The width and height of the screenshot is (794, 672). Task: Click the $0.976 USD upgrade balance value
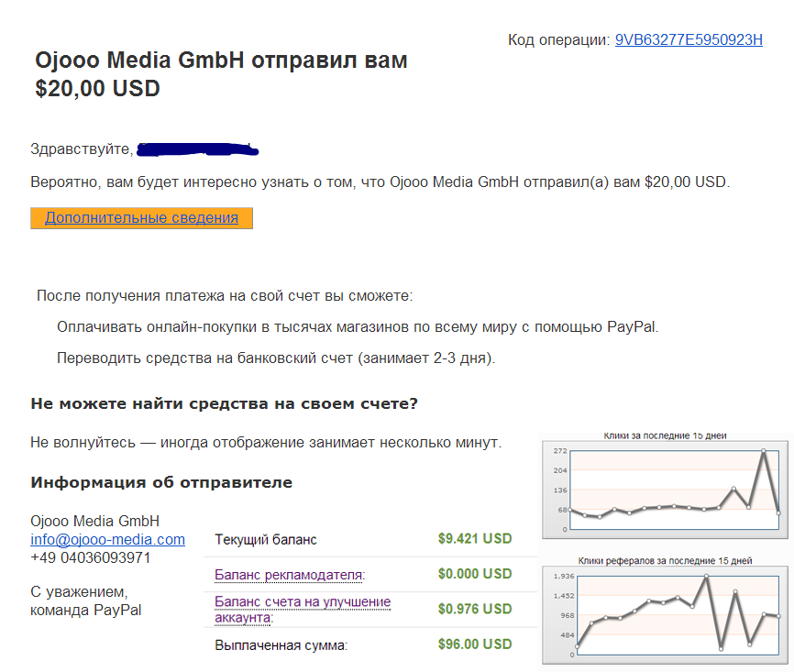click(475, 609)
